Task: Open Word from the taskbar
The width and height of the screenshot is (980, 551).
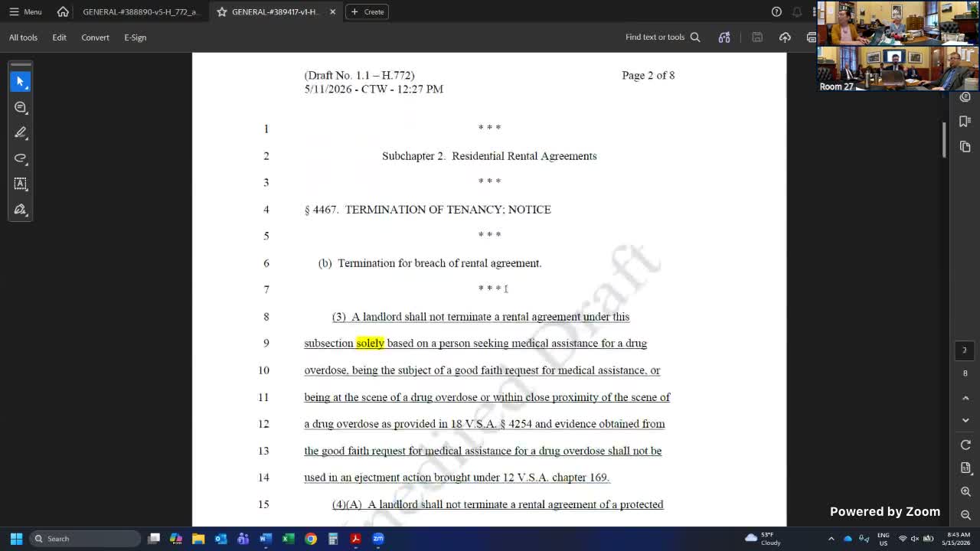Action: click(266, 539)
